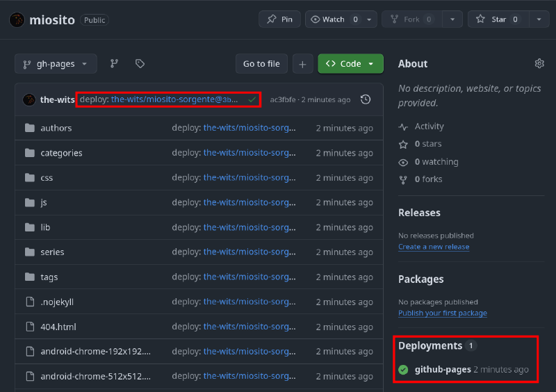The width and height of the screenshot is (556, 392).
Task: Click the miosito repository avatar
Action: coord(17,19)
